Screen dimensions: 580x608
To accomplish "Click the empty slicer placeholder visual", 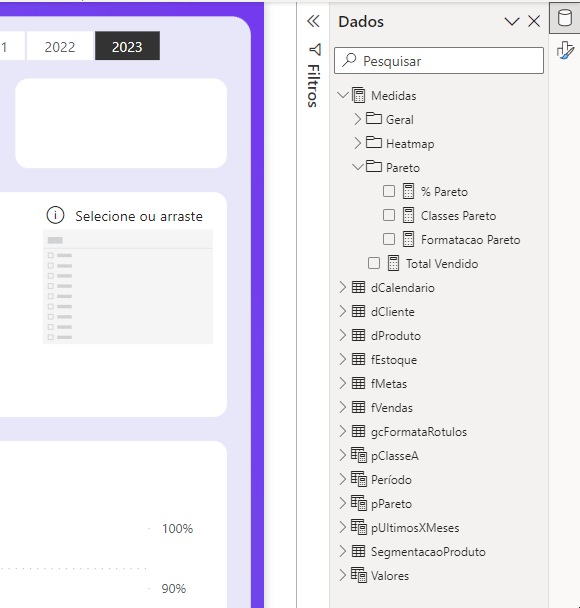I will (128, 287).
